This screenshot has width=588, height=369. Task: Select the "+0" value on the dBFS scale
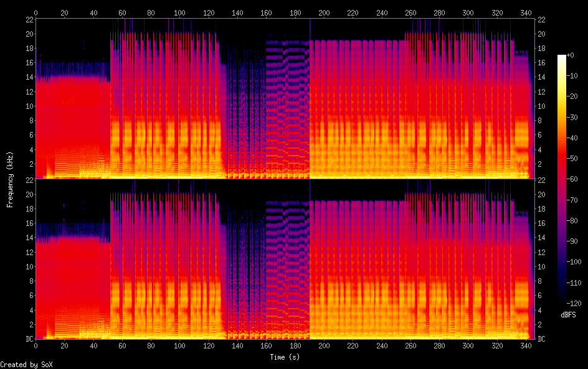570,55
